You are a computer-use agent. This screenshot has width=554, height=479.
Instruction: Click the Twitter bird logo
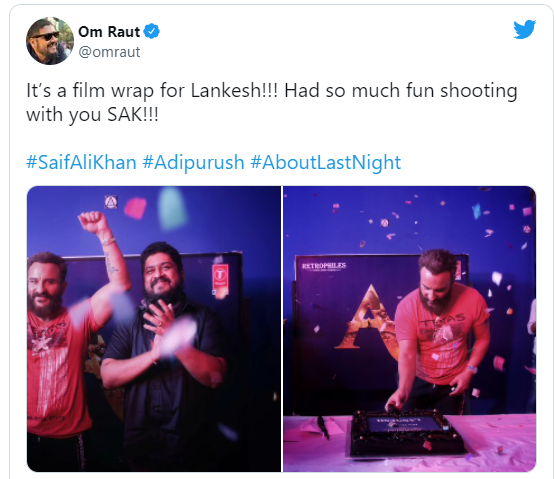pos(525,29)
